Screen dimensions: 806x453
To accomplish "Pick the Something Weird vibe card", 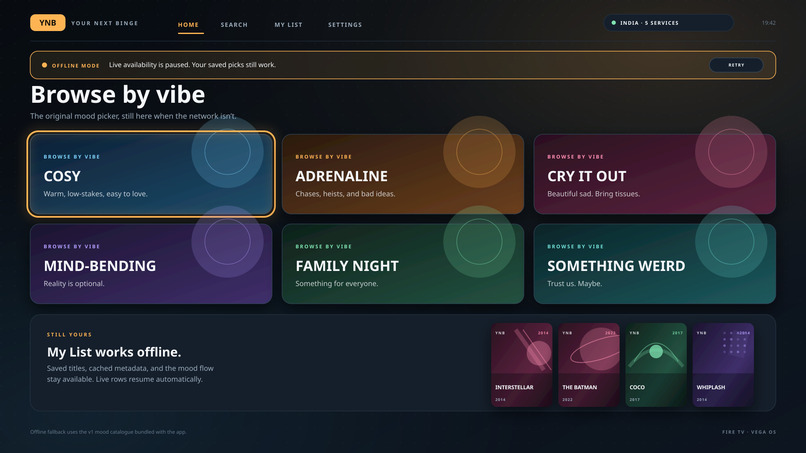I will coord(655,264).
